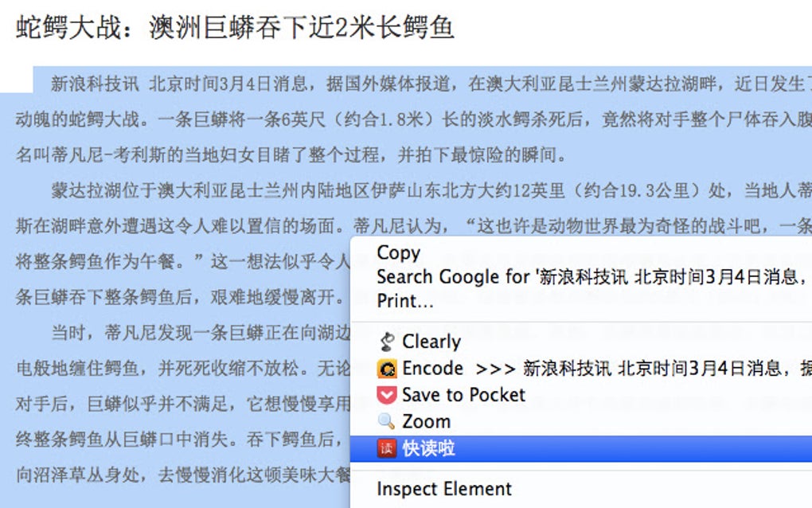Select the Zoom menu label

(x=426, y=421)
